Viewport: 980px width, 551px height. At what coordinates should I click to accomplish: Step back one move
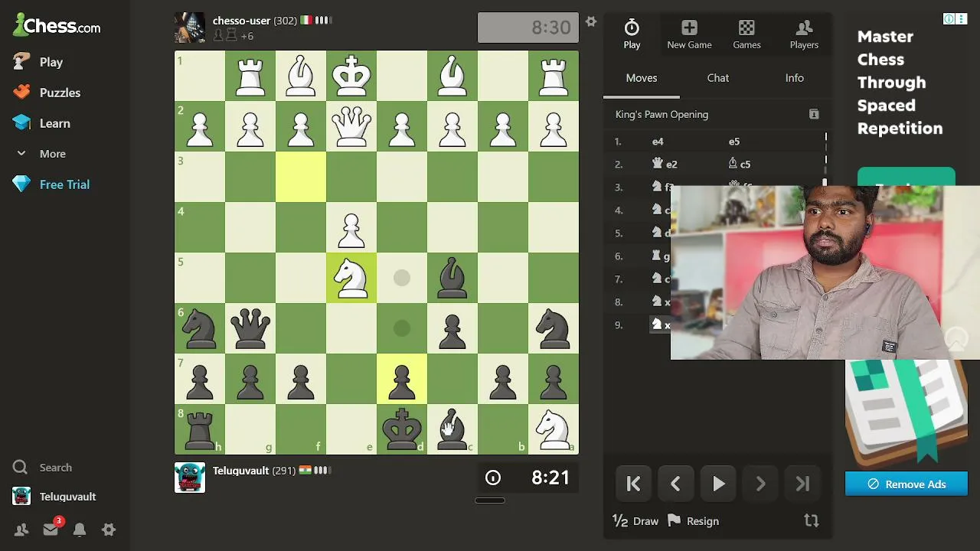point(675,484)
